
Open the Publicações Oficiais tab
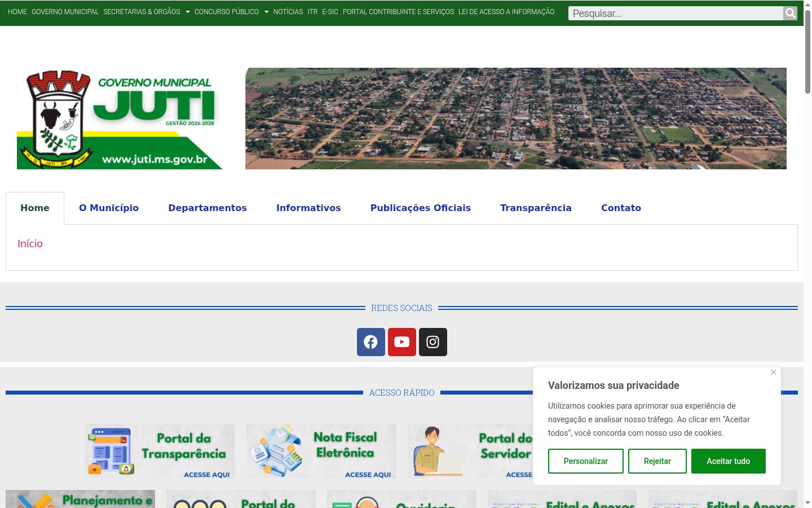coord(421,208)
